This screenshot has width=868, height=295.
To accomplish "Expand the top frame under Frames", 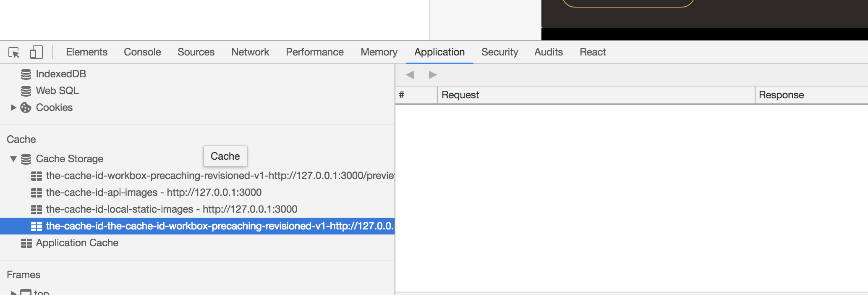I will click(x=13, y=292).
